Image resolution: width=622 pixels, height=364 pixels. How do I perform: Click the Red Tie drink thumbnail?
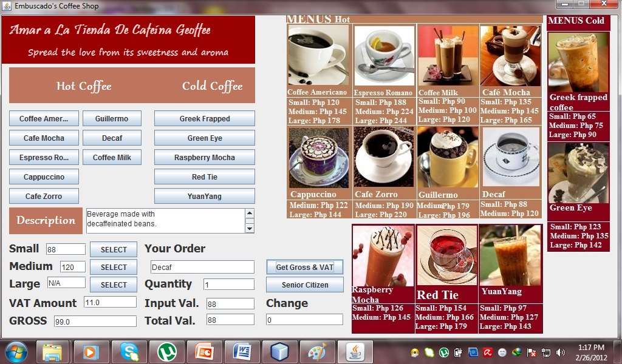coord(446,255)
